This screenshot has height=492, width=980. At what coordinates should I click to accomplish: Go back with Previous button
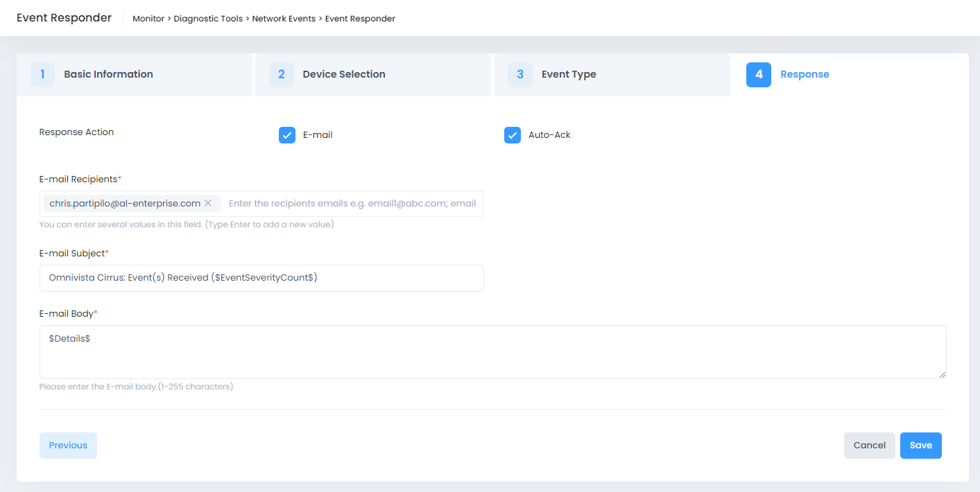pyautogui.click(x=68, y=446)
